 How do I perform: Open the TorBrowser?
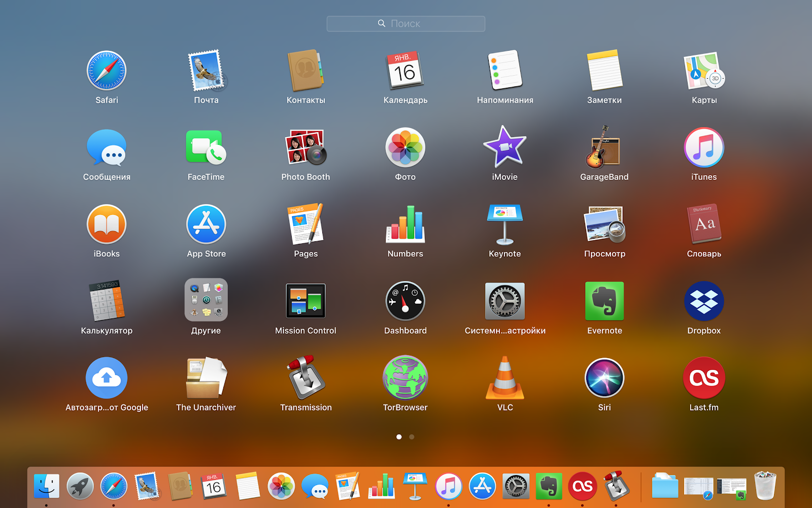tap(405, 378)
